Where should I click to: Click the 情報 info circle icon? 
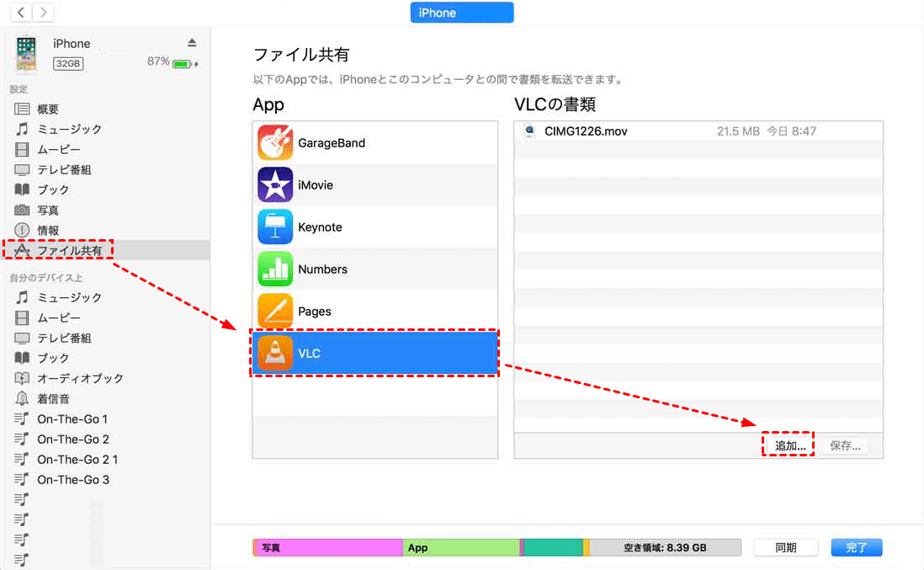pyautogui.click(x=22, y=231)
